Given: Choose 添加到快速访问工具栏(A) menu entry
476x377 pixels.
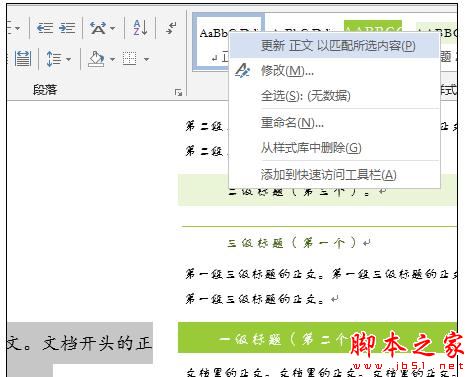Looking at the screenshot, I should 334,175.
